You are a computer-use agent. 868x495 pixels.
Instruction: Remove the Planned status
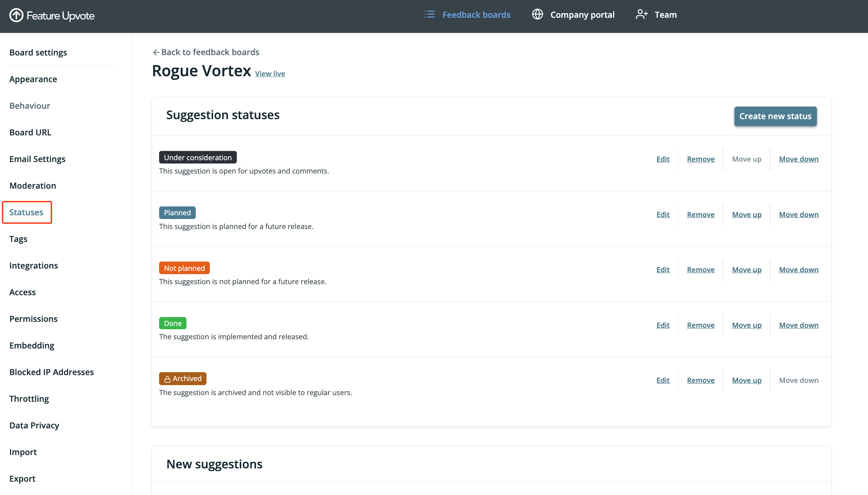point(700,215)
